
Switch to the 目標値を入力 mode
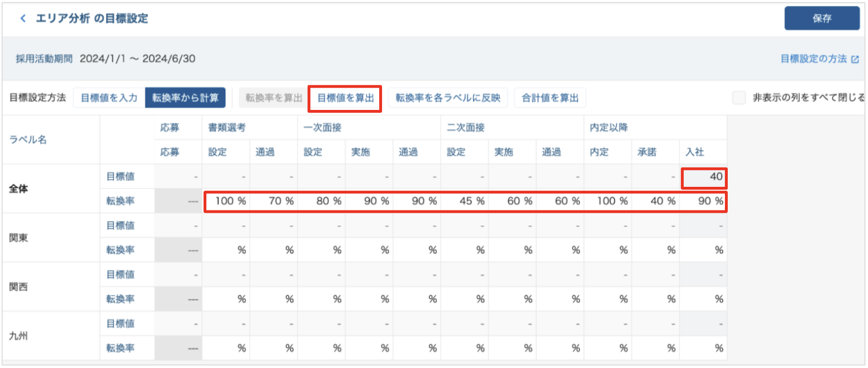click(x=109, y=98)
